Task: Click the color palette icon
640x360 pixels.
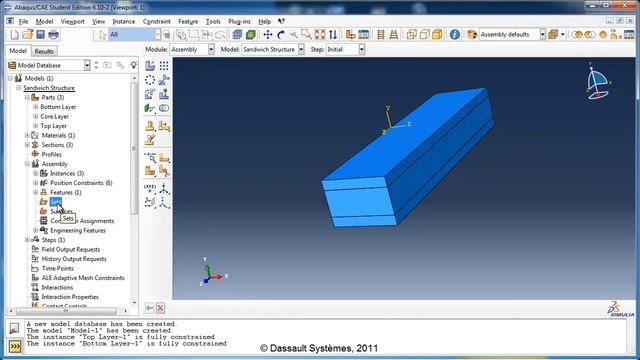Action: point(472,35)
